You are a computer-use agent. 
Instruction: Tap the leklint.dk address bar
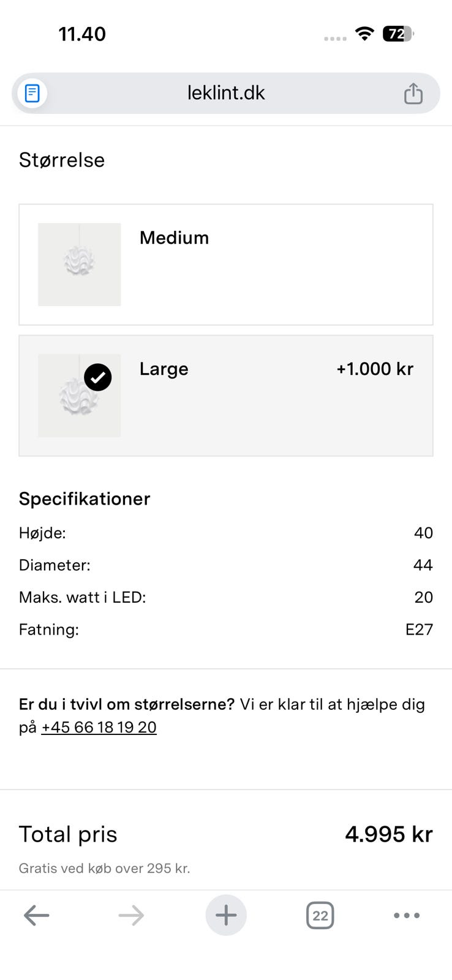click(x=226, y=93)
